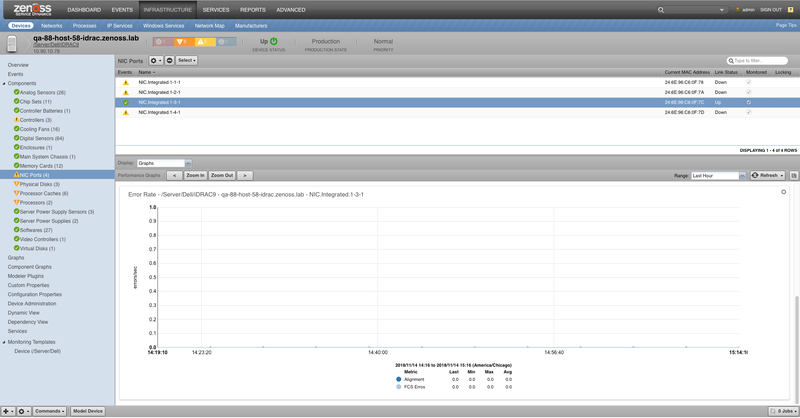Toggle Monitored checkbox for NIC.Integrated.1-2-1
The height and width of the screenshot is (418, 800).
click(x=748, y=92)
